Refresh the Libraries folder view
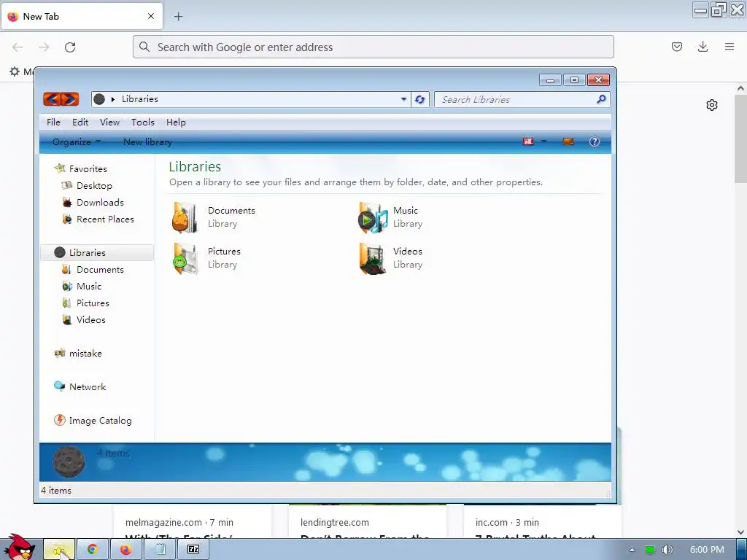747x560 pixels. [x=419, y=99]
